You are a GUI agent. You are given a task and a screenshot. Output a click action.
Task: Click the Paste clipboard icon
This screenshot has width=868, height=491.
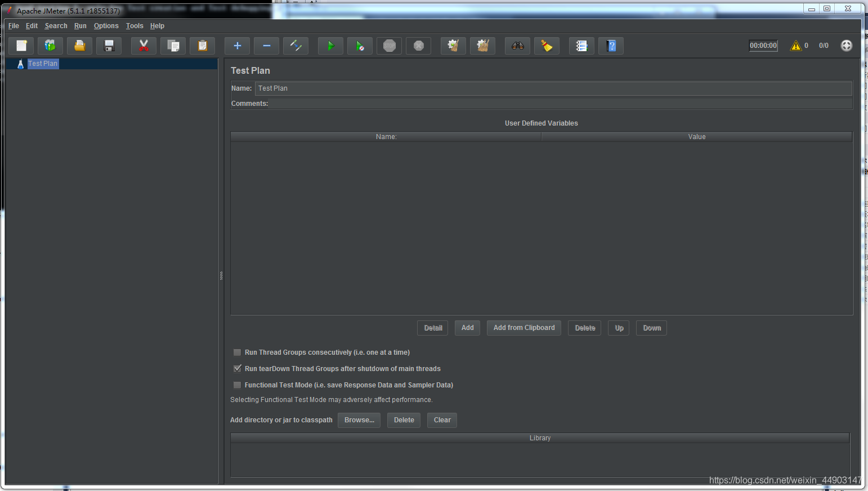pyautogui.click(x=203, y=46)
